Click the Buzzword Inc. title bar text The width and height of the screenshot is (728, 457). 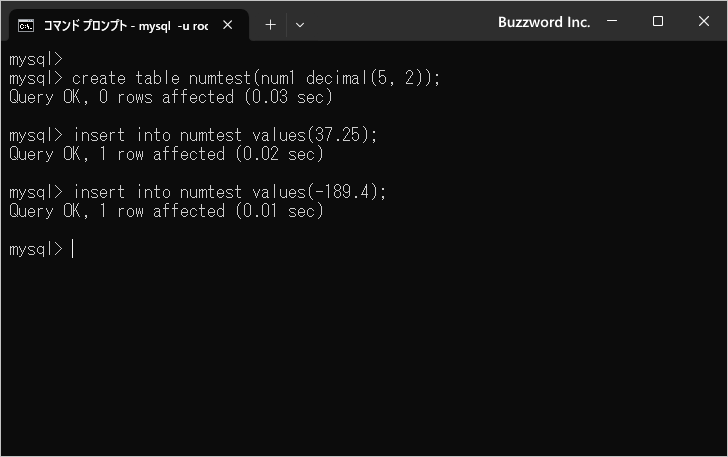544,22
